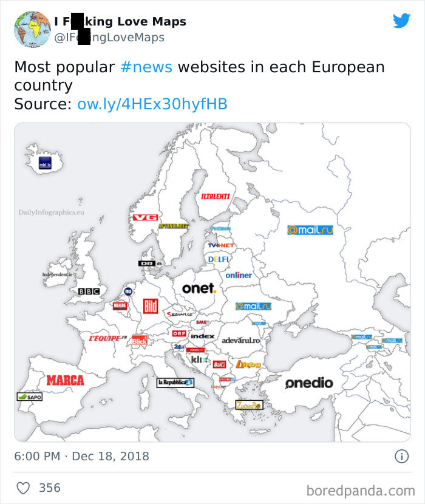Click the BBC logo on the UK
The height and width of the screenshot is (504, 425).
[89, 291]
